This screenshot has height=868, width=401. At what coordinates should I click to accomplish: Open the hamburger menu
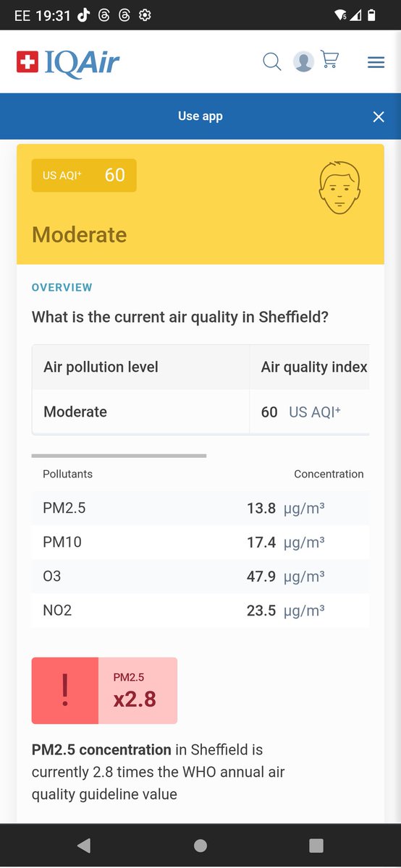tap(376, 63)
